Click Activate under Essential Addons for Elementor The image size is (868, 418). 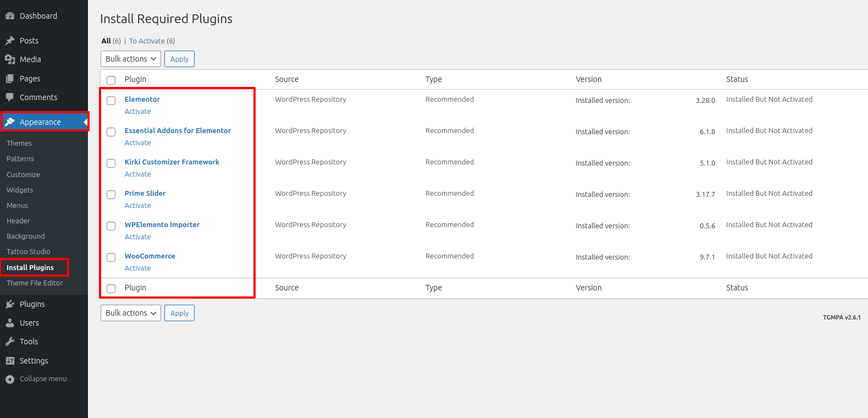coord(138,142)
